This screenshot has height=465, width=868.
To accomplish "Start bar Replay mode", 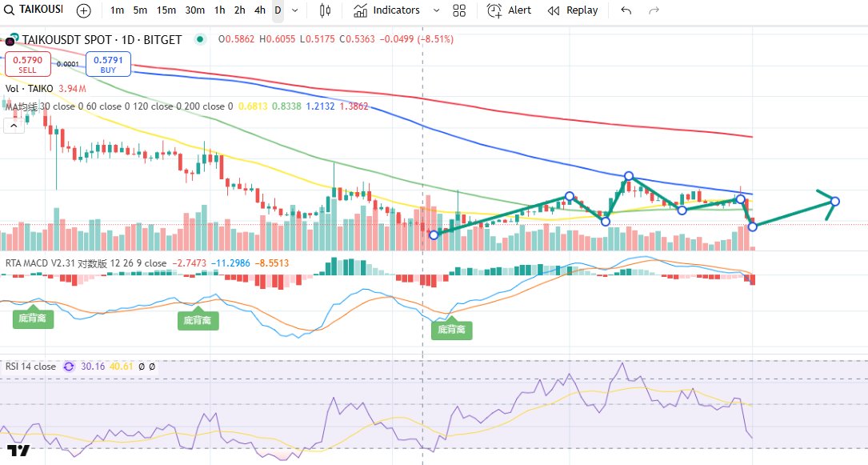I will coord(572,10).
